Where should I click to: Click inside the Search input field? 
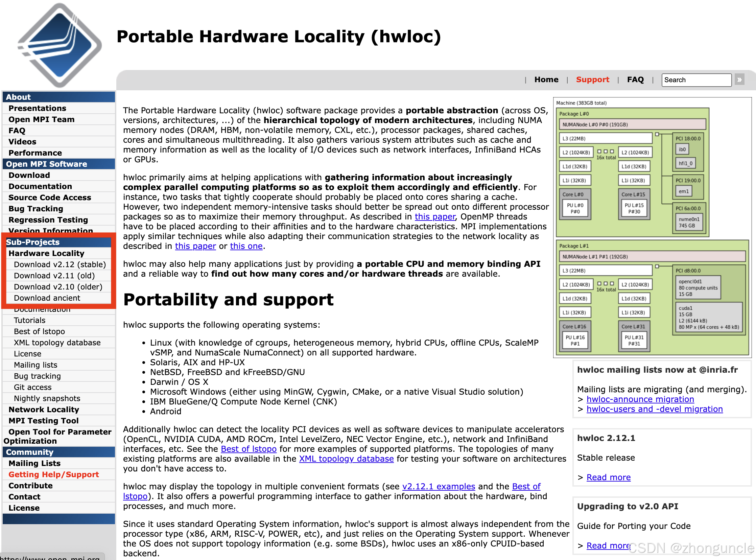(696, 80)
